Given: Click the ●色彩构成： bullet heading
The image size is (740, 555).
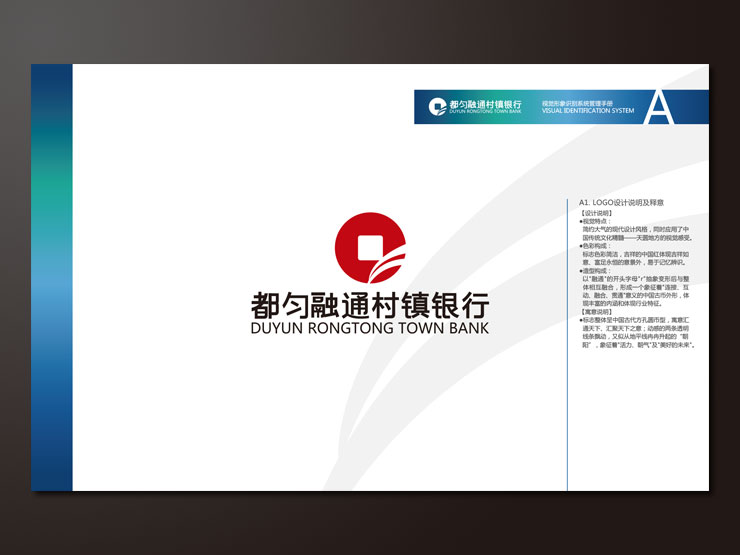Looking at the screenshot, I should point(595,246).
